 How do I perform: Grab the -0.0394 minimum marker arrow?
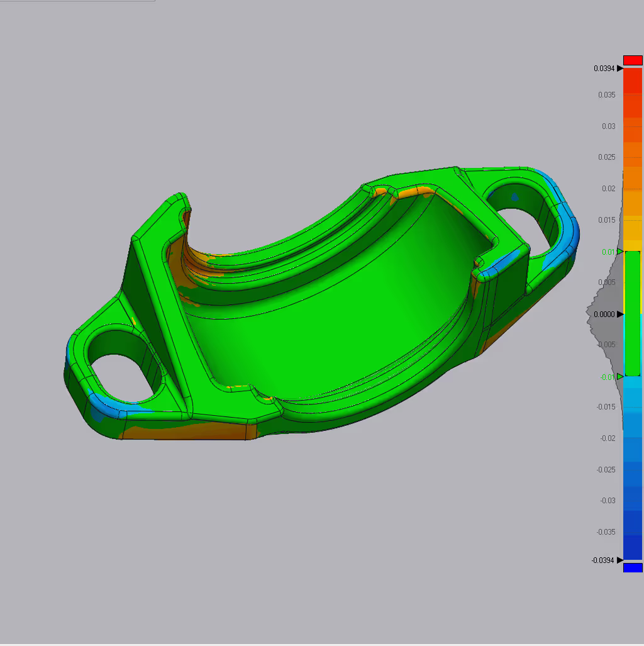point(619,560)
